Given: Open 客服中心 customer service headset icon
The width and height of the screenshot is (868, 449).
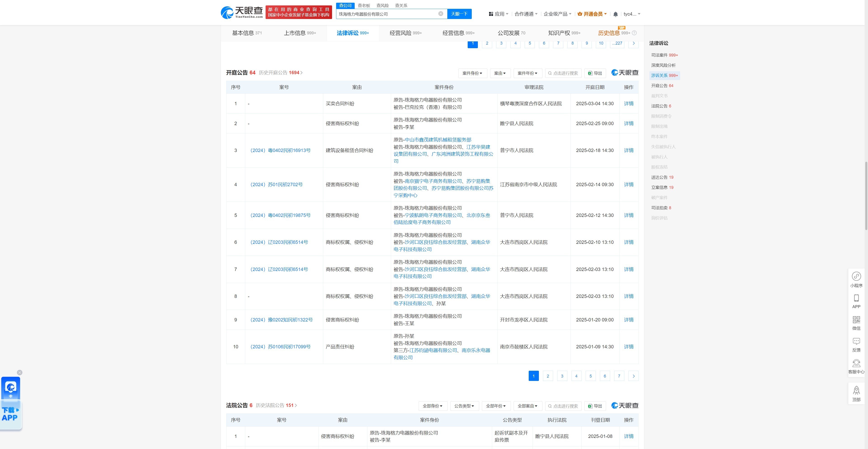Looking at the screenshot, I should [856, 363].
